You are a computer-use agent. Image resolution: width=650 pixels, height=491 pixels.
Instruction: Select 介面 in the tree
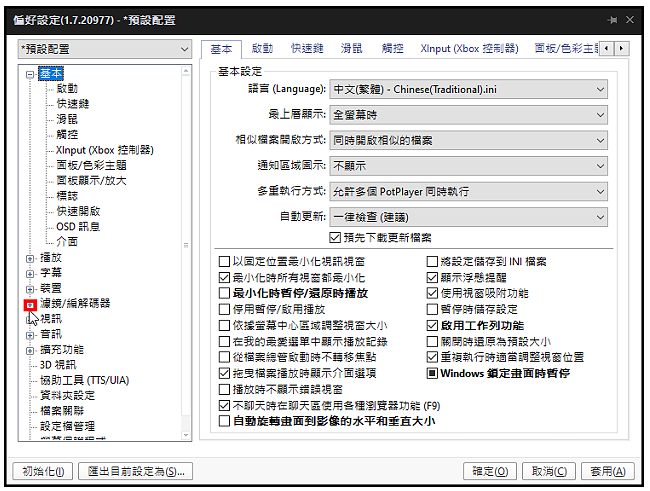(x=67, y=242)
